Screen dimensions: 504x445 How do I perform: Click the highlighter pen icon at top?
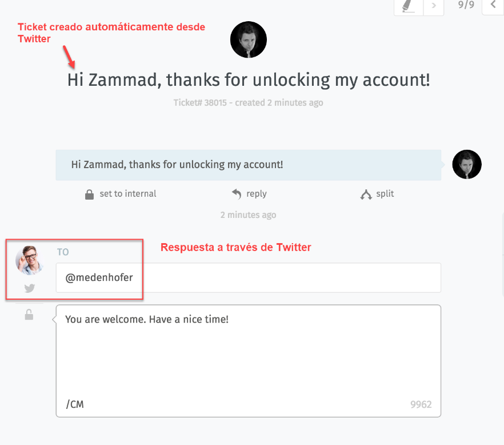407,6
